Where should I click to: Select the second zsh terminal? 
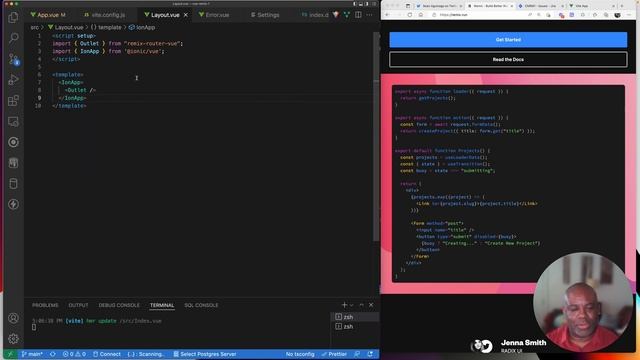coord(354,327)
